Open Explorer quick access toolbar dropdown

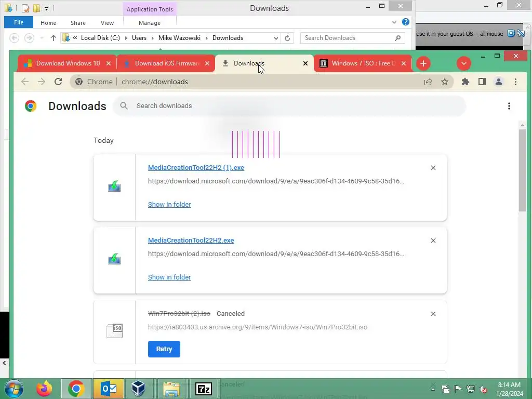click(46, 8)
